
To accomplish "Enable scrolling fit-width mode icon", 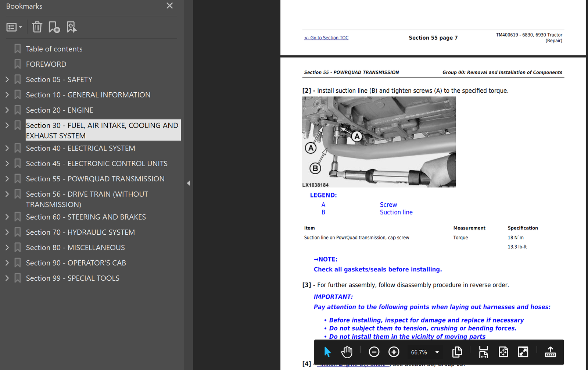I will tap(484, 352).
